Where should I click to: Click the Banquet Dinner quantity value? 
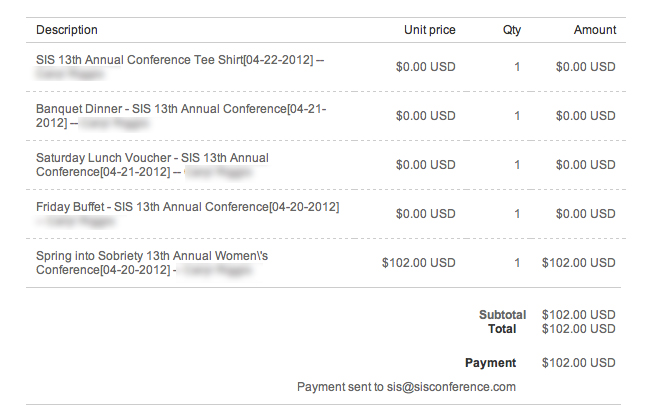pyautogui.click(x=517, y=116)
